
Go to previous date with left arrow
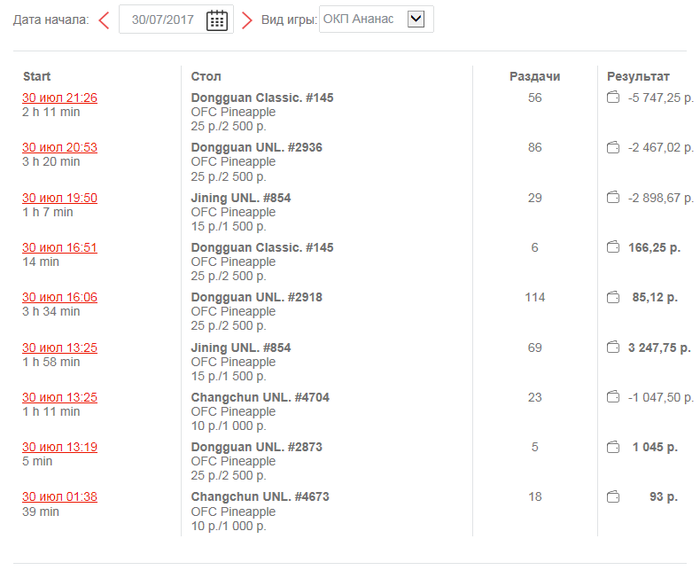click(104, 20)
